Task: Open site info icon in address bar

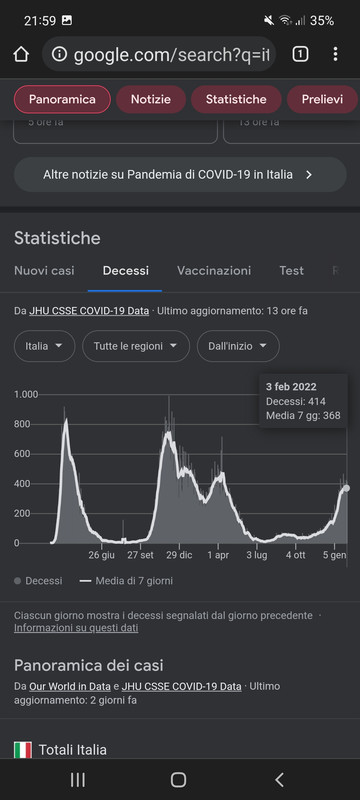Action: click(x=59, y=54)
